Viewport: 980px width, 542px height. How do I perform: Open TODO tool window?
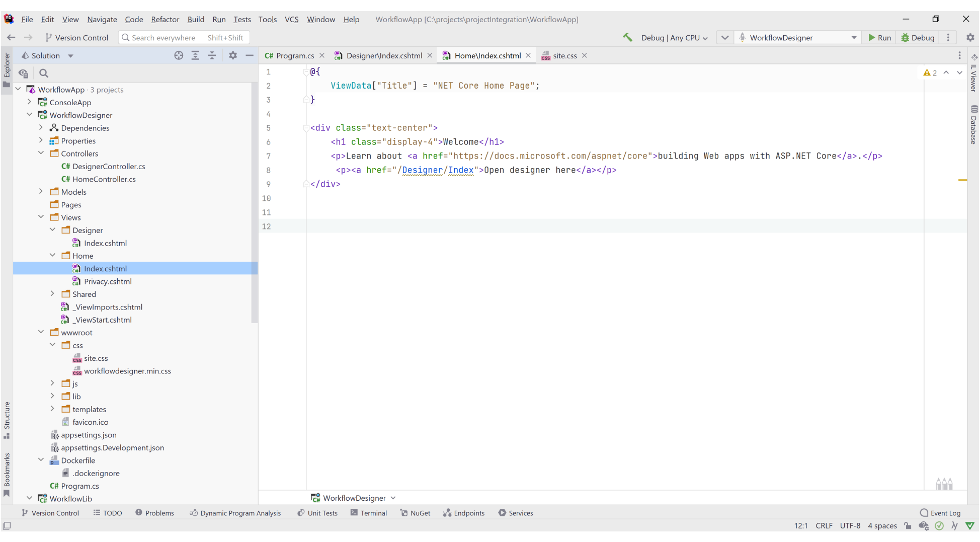(x=108, y=513)
